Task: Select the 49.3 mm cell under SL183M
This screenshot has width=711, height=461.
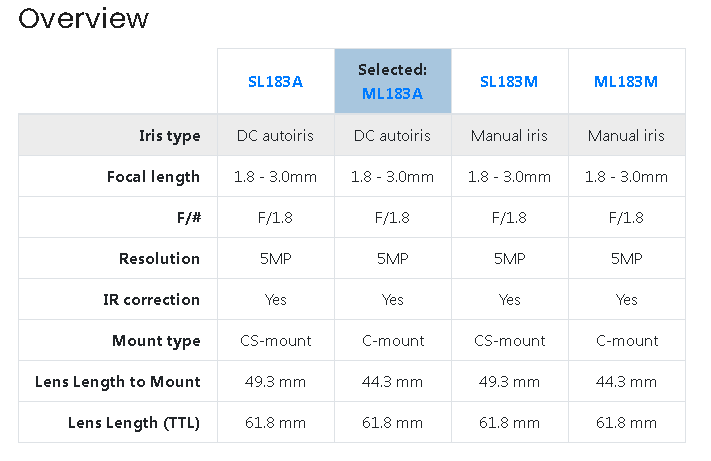Action: pyautogui.click(x=509, y=382)
